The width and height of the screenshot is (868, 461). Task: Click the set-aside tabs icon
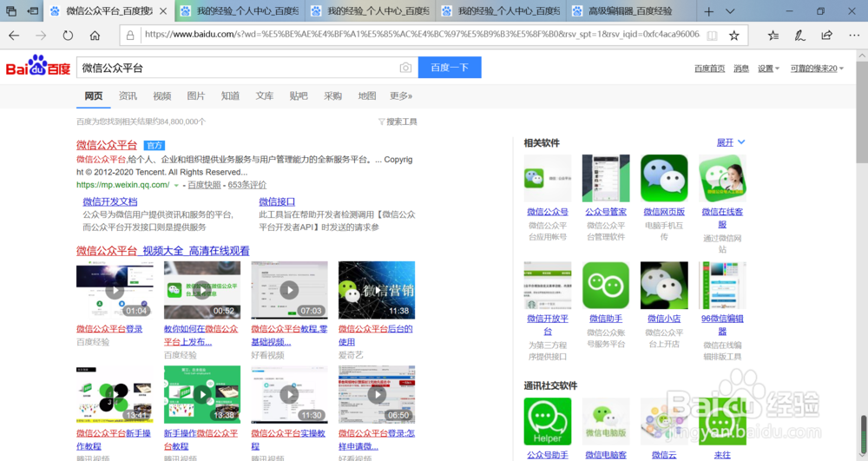33,10
